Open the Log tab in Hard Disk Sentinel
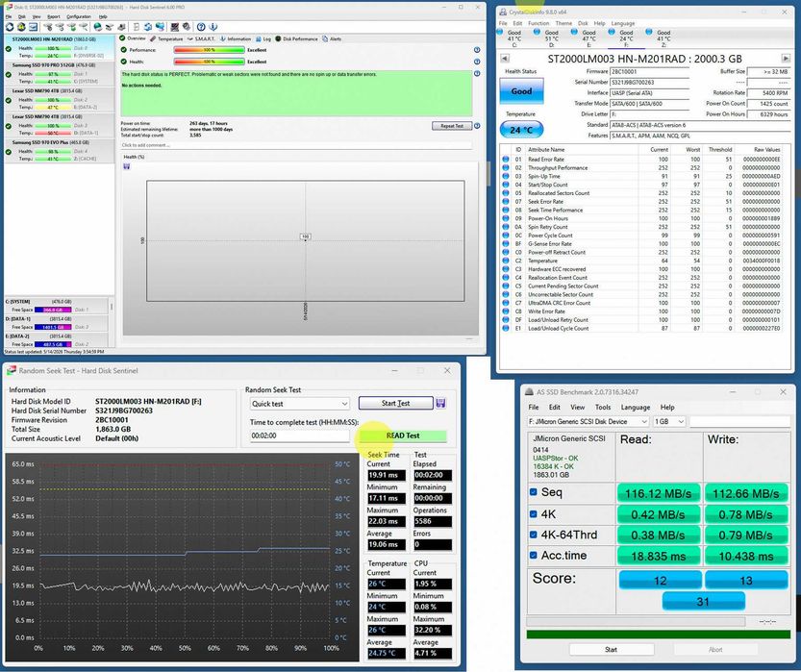This screenshot has height=672, width=801. click(x=263, y=38)
